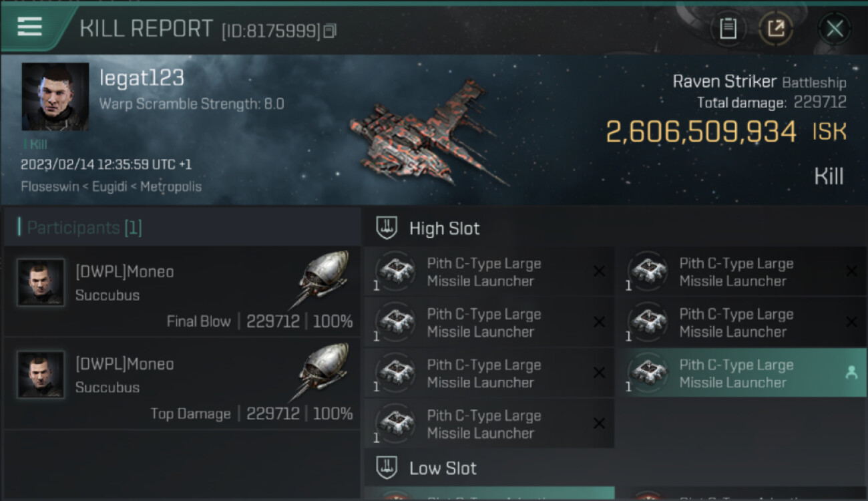Copy the kill report ID
This screenshot has height=501, width=868.
click(x=331, y=31)
